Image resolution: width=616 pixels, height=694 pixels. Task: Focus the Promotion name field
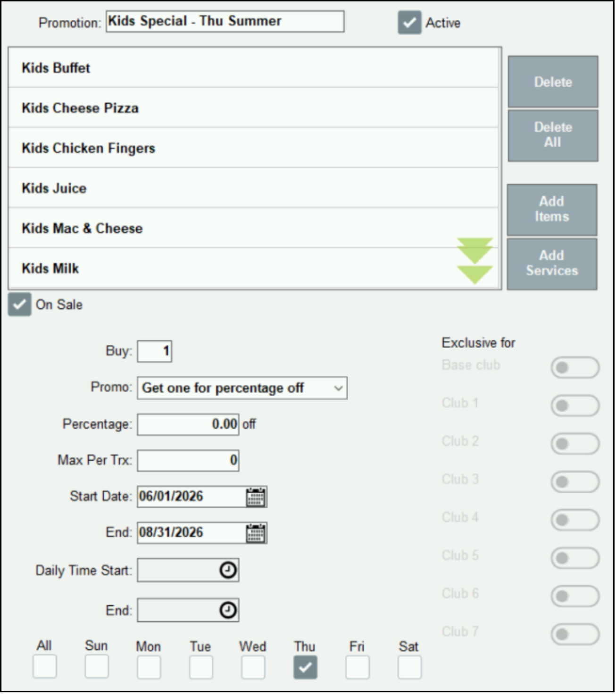225,22
